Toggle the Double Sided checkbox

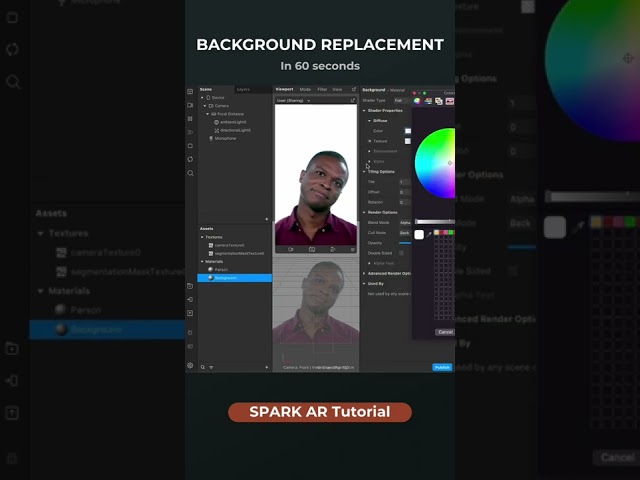(401, 253)
